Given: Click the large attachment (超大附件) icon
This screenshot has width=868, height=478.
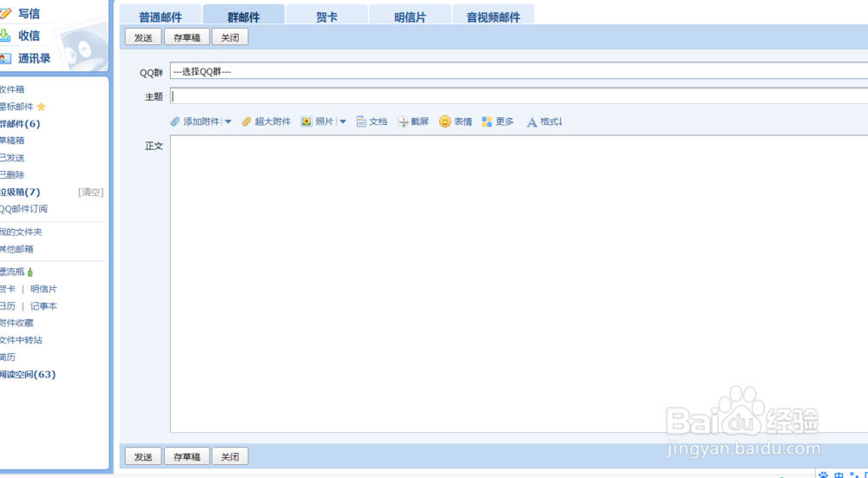Looking at the screenshot, I should (247, 121).
